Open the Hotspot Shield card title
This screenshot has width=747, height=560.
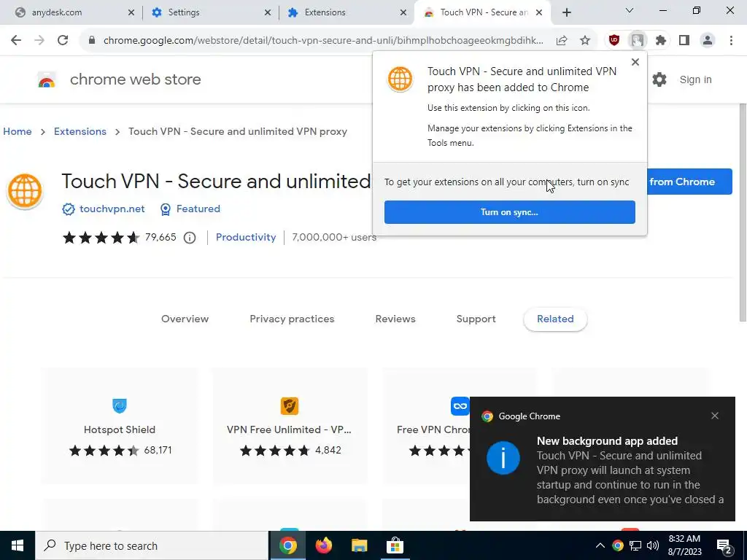(x=120, y=429)
